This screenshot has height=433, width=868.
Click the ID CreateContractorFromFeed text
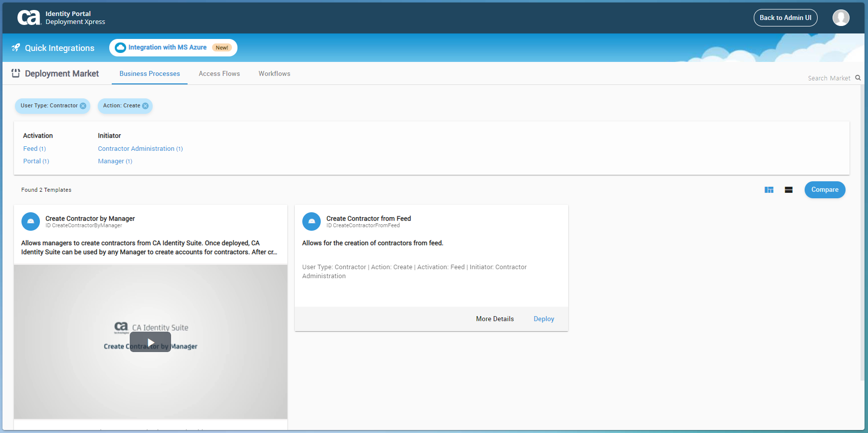pos(363,226)
